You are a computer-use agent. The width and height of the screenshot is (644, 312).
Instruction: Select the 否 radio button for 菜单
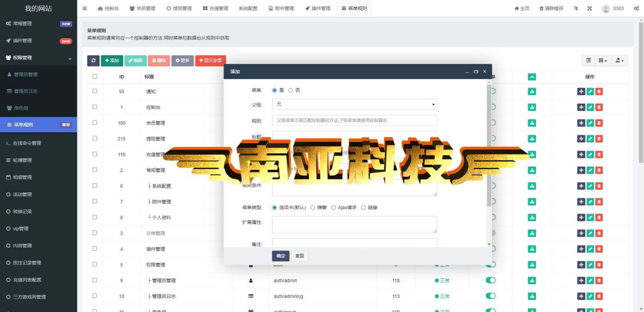(x=291, y=90)
